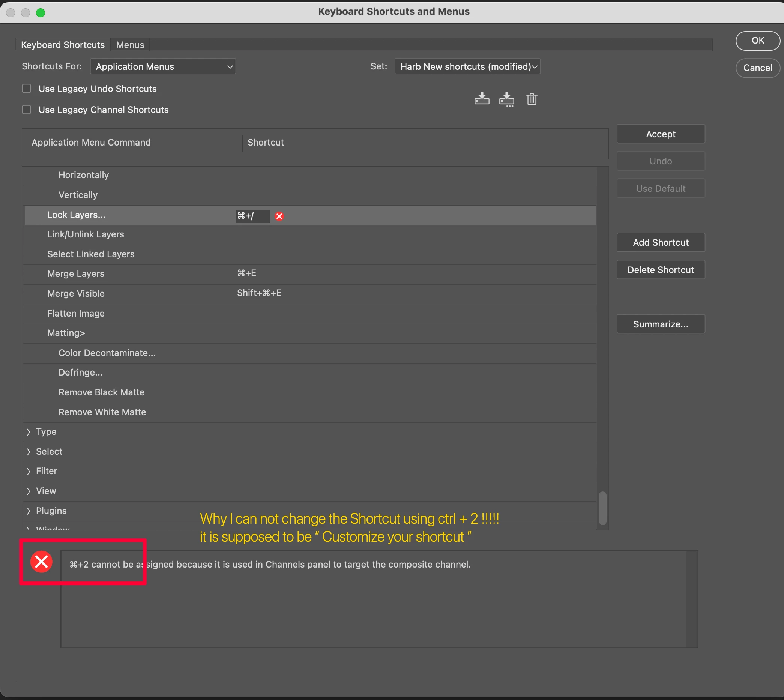The height and width of the screenshot is (700, 784).
Task: Switch to the Menus tab
Action: pos(130,45)
